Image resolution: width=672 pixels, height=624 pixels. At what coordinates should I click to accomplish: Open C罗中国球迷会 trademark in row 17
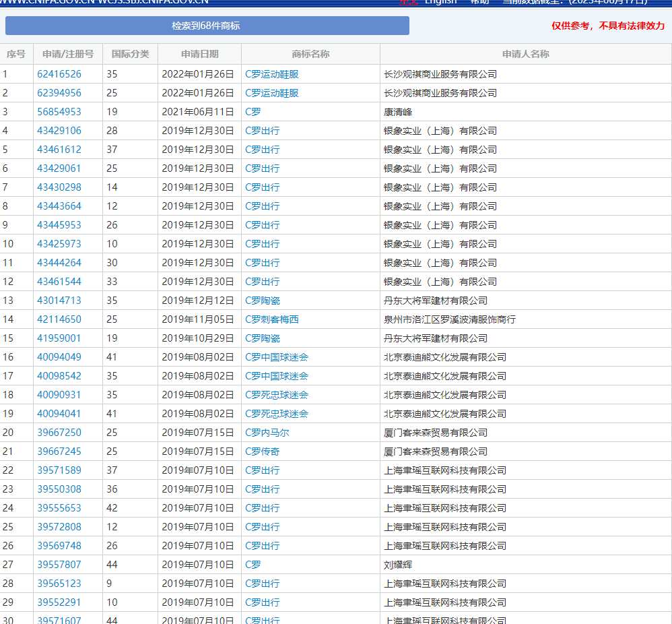(277, 376)
